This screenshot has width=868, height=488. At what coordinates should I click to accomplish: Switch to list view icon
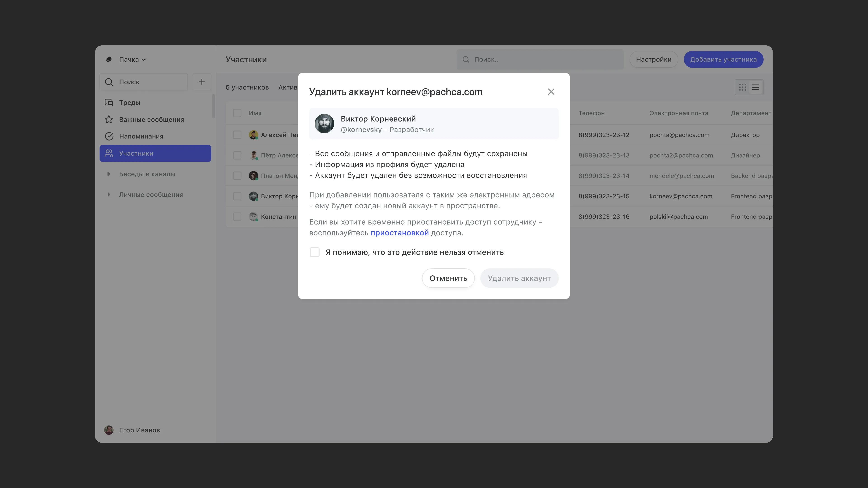click(755, 88)
